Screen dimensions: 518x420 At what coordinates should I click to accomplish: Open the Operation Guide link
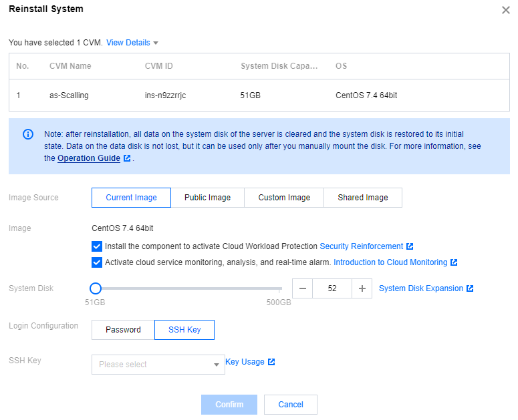[88, 158]
